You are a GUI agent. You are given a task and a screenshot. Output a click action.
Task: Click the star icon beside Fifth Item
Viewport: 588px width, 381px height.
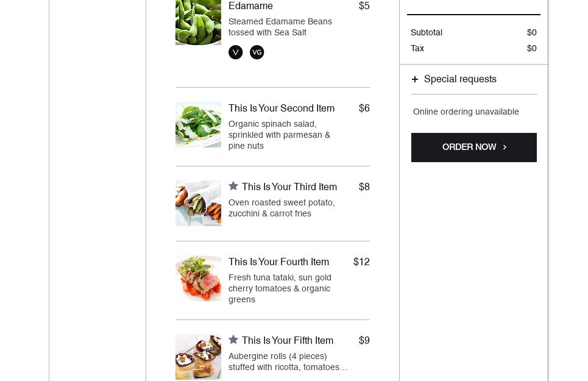pos(233,340)
